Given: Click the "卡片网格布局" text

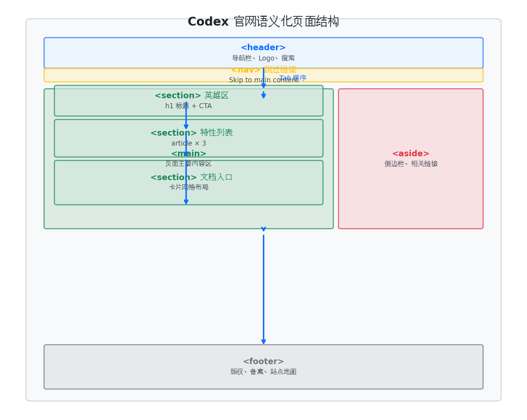Looking at the screenshot, I should 189,187.
